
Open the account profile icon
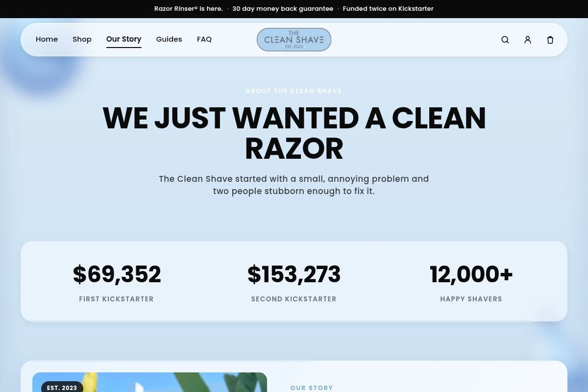(528, 40)
